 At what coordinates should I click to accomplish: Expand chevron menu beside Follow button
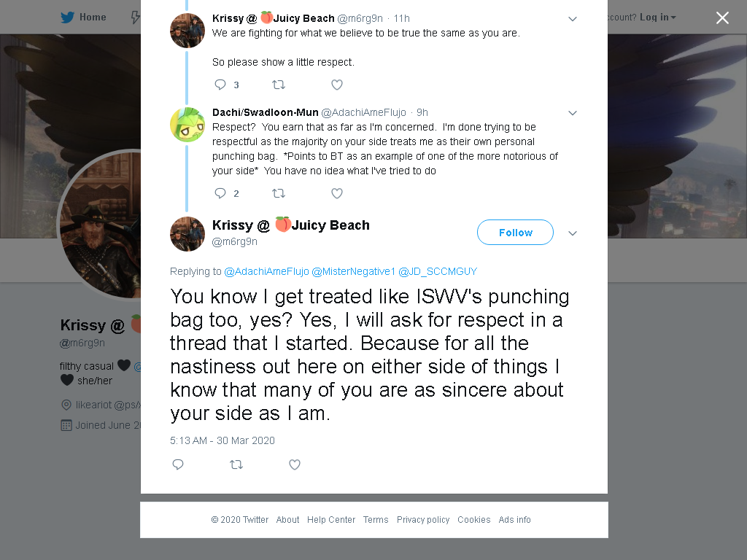click(x=573, y=233)
